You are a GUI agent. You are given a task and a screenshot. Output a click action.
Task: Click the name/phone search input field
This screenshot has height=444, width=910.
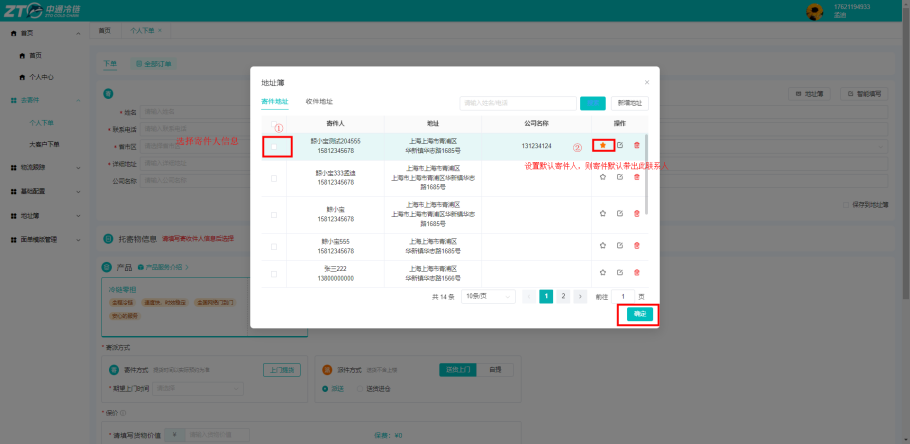(x=518, y=103)
